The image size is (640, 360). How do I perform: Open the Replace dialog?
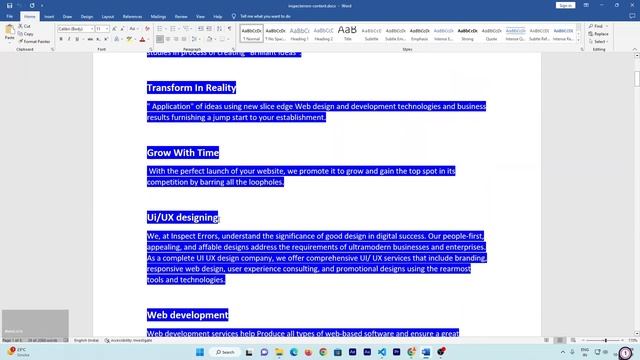[598, 34]
